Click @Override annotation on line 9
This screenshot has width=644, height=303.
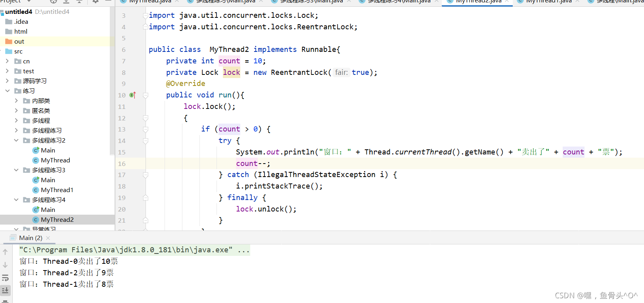(186, 84)
